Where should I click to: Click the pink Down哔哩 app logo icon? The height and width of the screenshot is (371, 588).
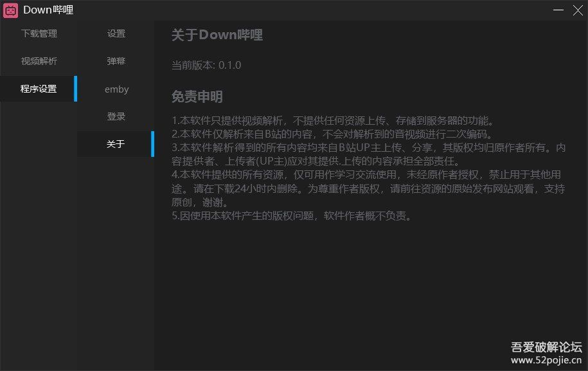(10, 10)
